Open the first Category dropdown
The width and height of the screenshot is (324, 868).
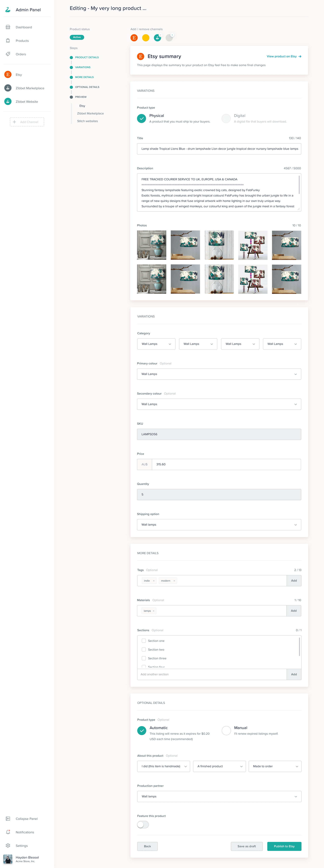(156, 344)
